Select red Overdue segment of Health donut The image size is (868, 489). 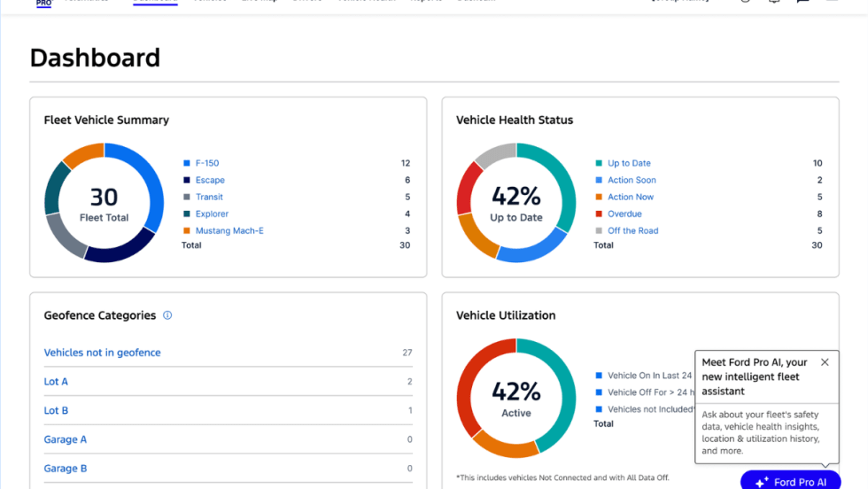[x=466, y=190]
